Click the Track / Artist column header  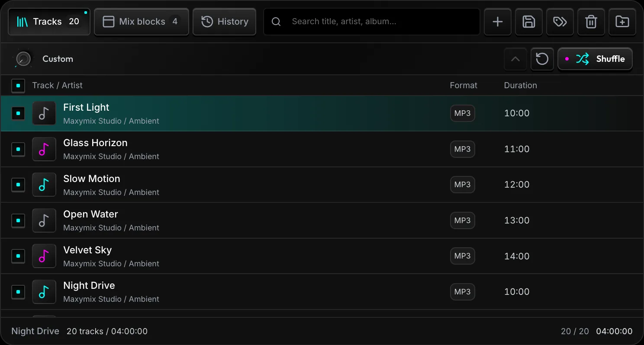tap(57, 85)
